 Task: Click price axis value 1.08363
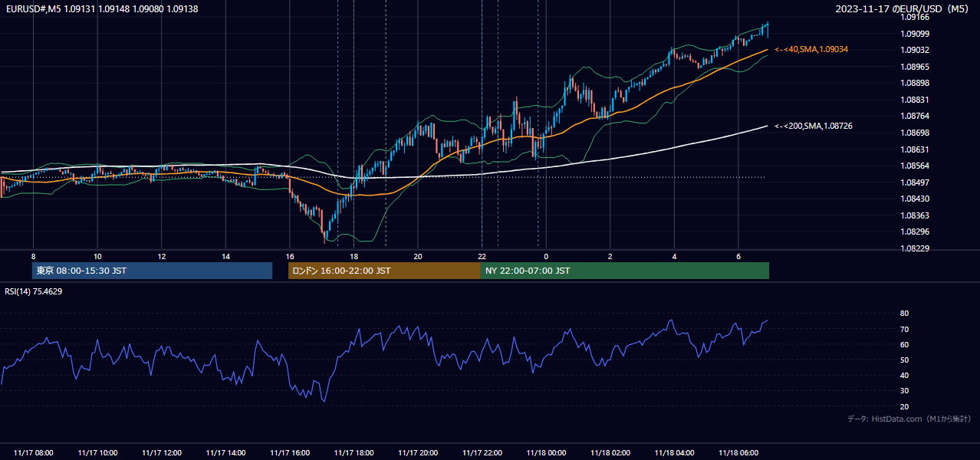[914, 216]
